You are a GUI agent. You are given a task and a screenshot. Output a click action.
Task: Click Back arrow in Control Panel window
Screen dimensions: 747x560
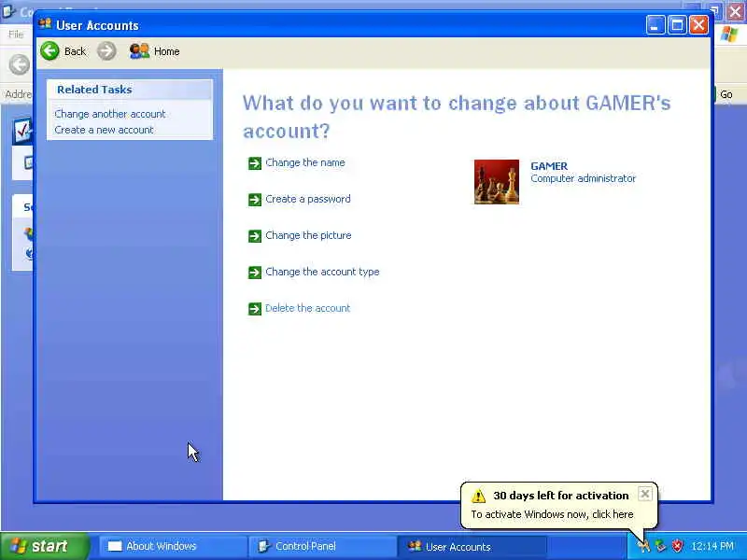tap(20, 64)
